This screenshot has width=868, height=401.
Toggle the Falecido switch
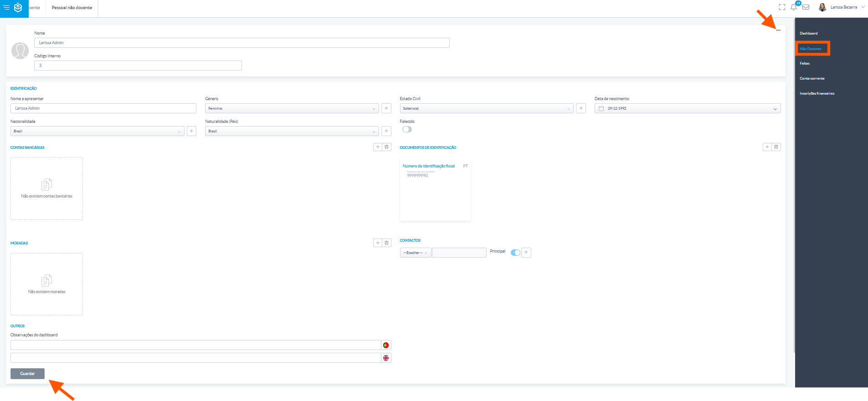407,129
